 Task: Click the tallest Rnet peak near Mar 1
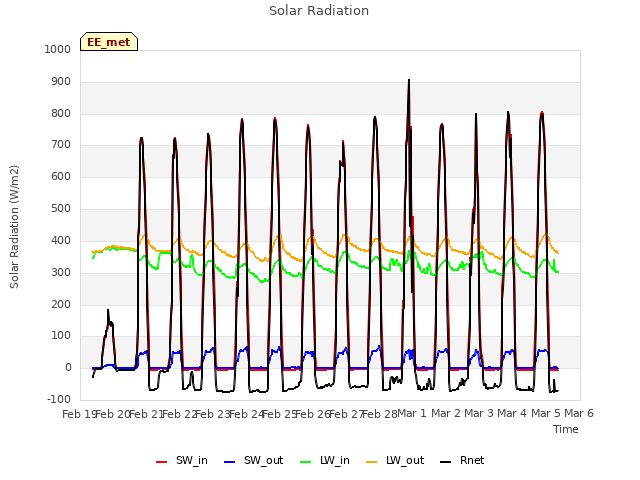click(409, 81)
